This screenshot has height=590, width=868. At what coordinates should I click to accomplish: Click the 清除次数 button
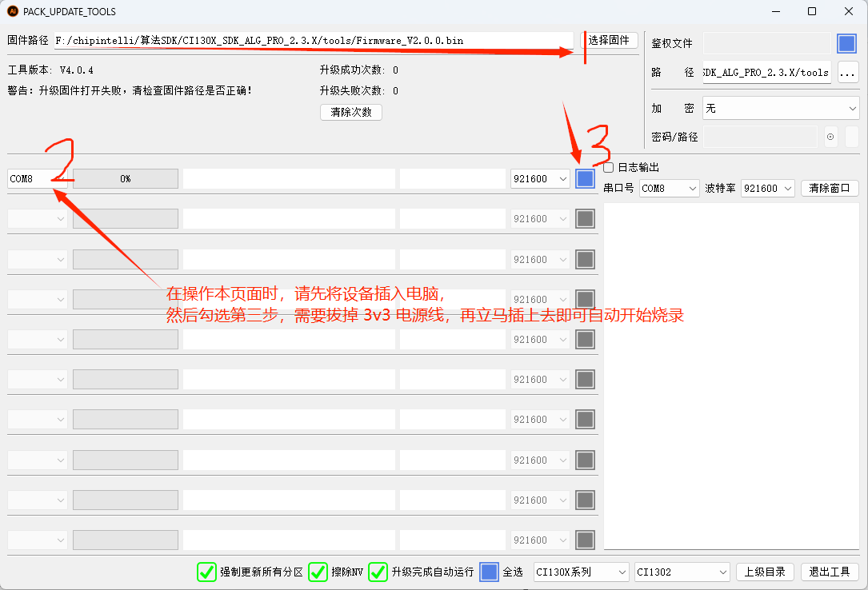coord(350,112)
